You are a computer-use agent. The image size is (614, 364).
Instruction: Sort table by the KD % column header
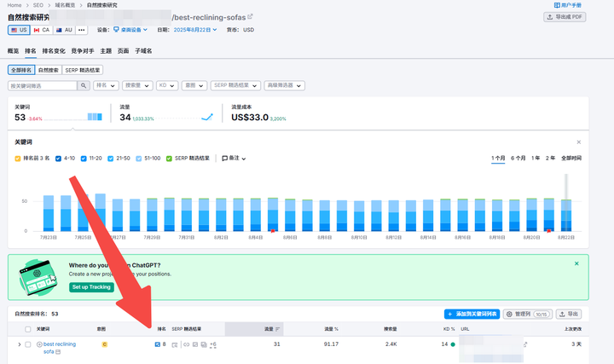tap(449, 329)
